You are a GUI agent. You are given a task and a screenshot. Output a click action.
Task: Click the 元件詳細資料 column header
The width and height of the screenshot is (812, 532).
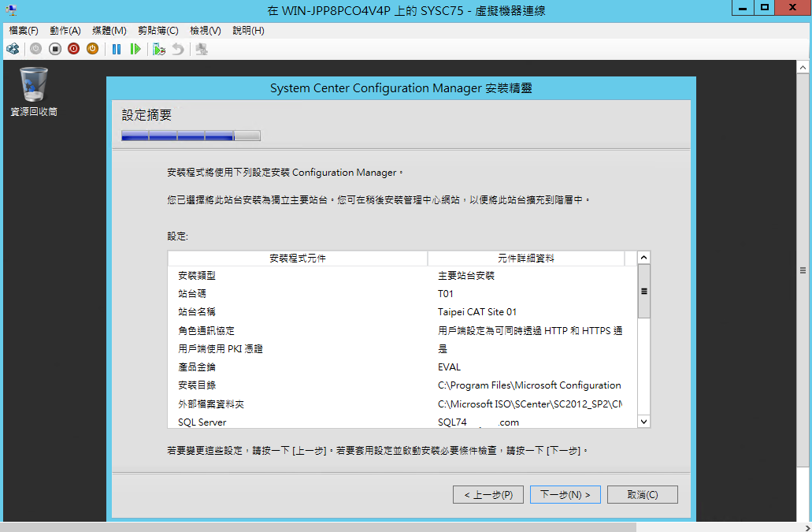pyautogui.click(x=525, y=258)
